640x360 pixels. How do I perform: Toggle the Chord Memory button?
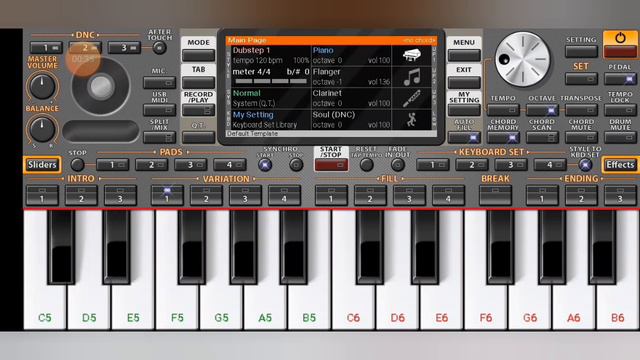(503, 137)
